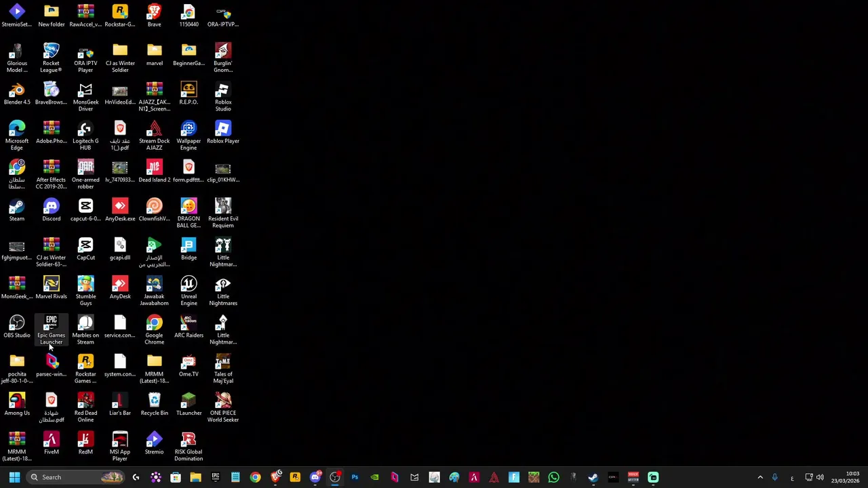Open Tales of Maj'Eyal shortcut
Viewport: 868px width, 488px height.
click(x=223, y=369)
